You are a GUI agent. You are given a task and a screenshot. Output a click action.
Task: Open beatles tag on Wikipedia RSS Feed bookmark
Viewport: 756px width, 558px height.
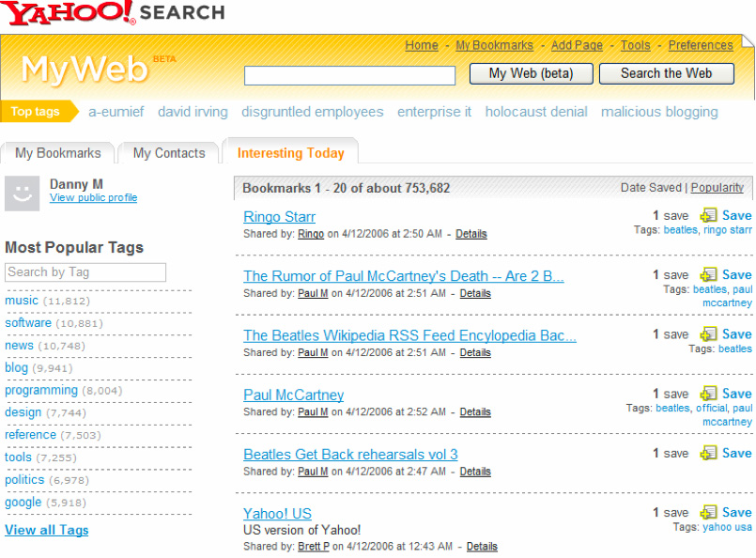tap(734, 349)
